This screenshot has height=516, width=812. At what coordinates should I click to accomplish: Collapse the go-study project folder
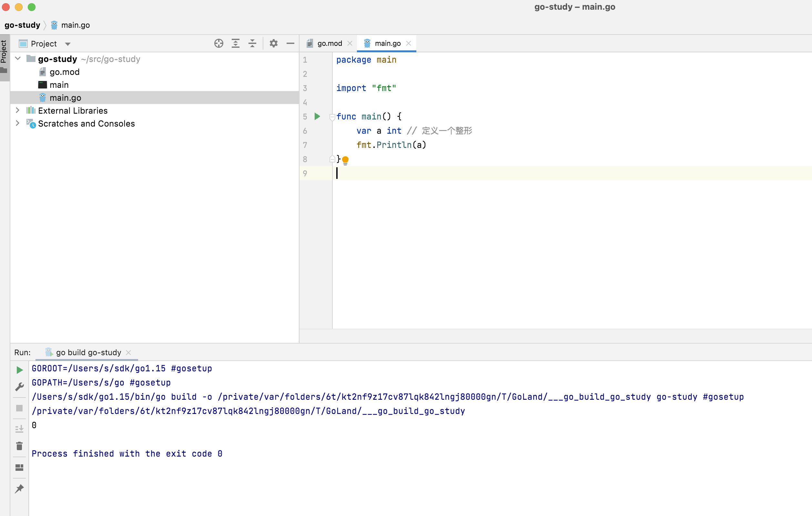(x=18, y=59)
